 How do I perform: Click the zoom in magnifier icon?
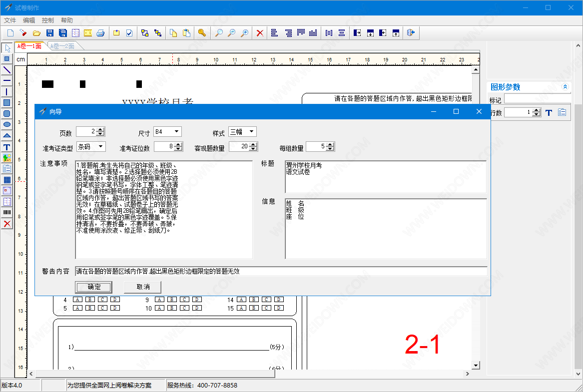point(244,33)
